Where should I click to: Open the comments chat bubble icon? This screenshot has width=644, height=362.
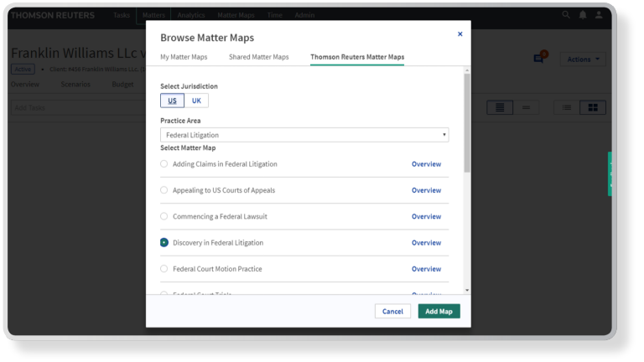538,59
